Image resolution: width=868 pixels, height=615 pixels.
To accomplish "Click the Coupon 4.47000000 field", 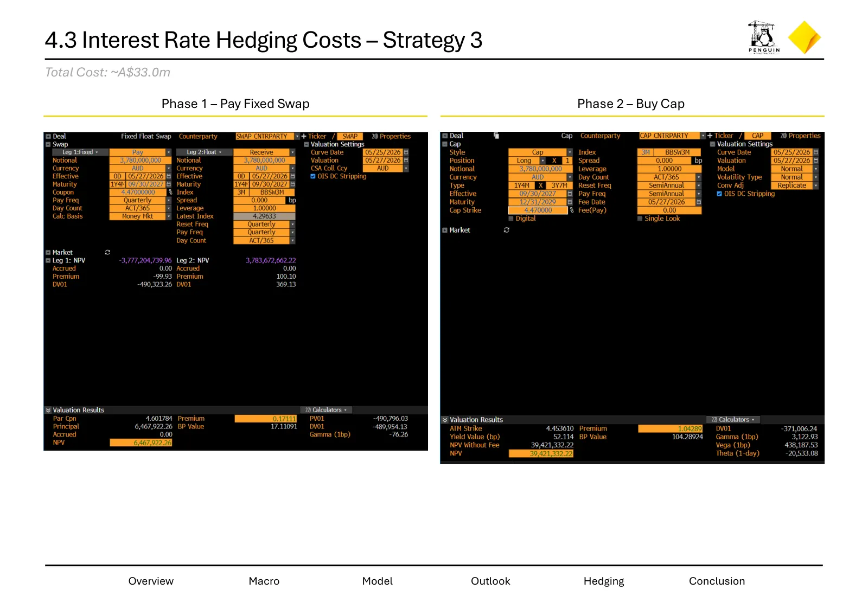I will 138,193.
